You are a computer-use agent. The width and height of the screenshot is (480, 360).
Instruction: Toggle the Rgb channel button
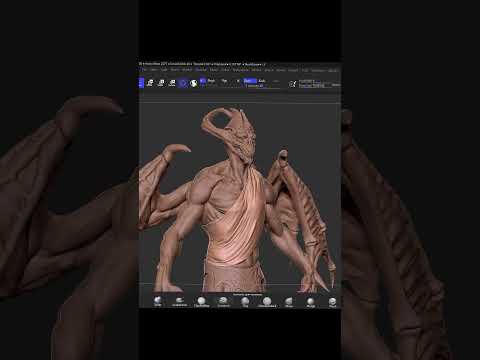211,80
